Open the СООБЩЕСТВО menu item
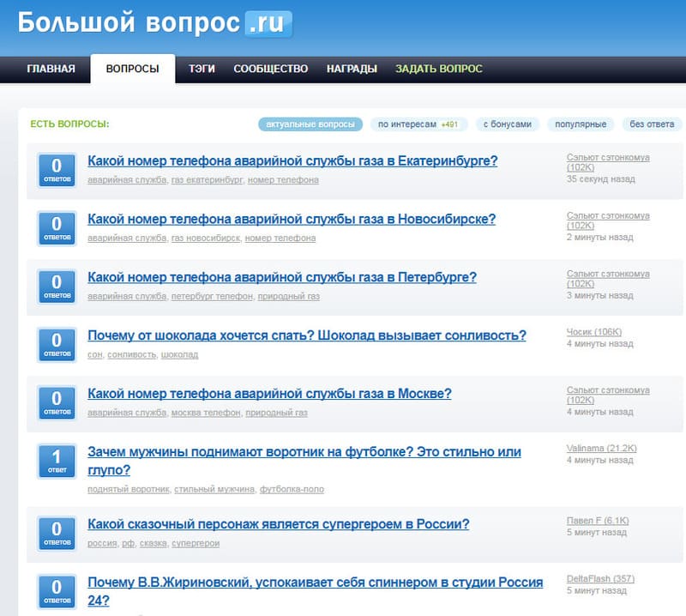The width and height of the screenshot is (686, 616). (270, 69)
